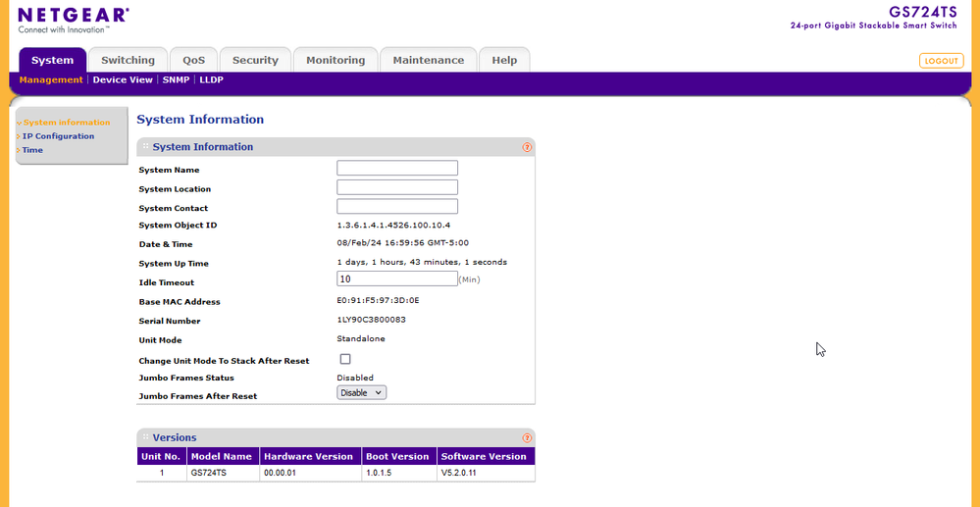Select System information in sidebar

tap(67, 123)
